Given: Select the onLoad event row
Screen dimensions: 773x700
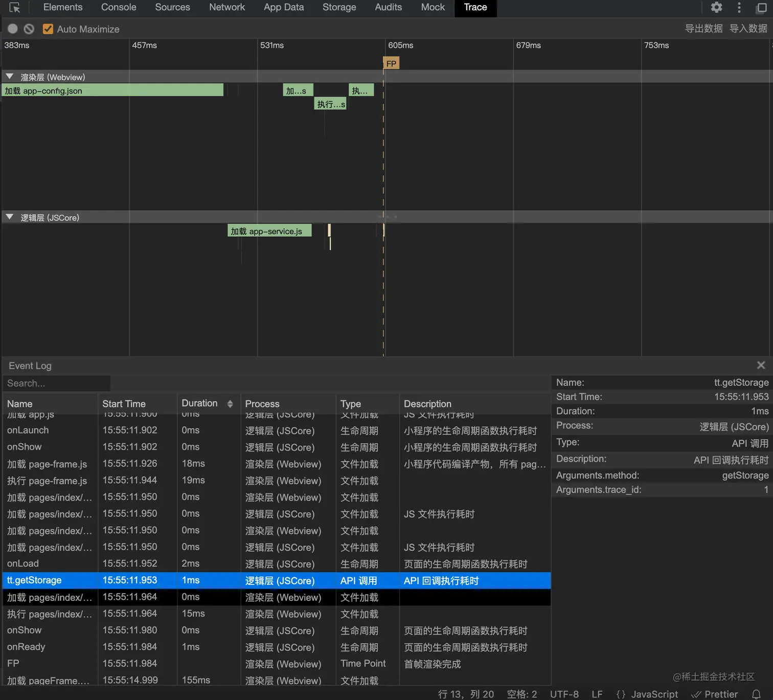Looking at the screenshot, I should 277,563.
